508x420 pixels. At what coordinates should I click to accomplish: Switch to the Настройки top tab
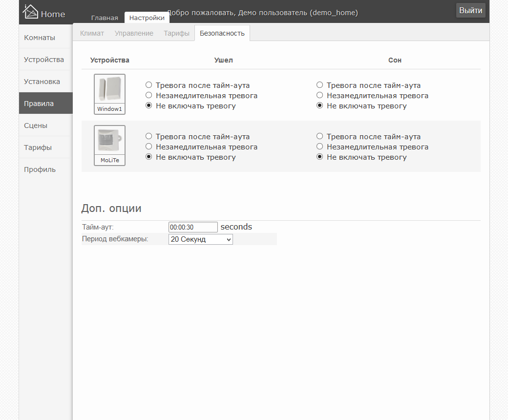(x=147, y=18)
